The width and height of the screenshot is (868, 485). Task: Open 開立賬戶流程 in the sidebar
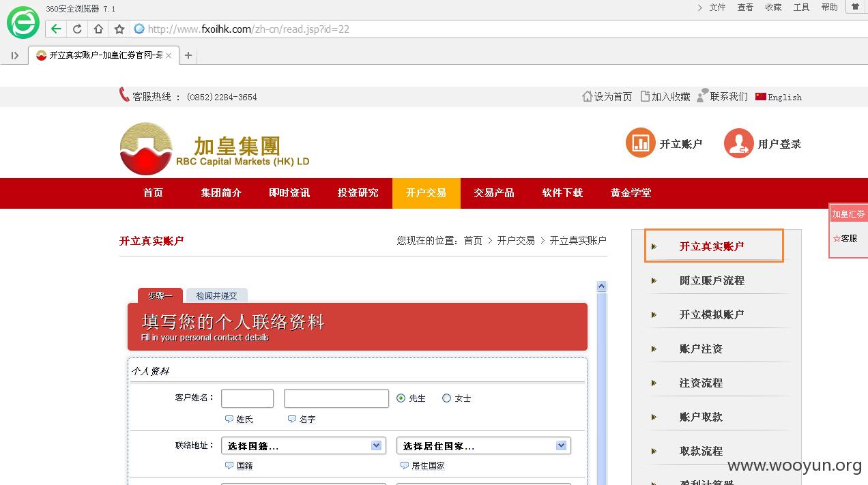point(712,280)
